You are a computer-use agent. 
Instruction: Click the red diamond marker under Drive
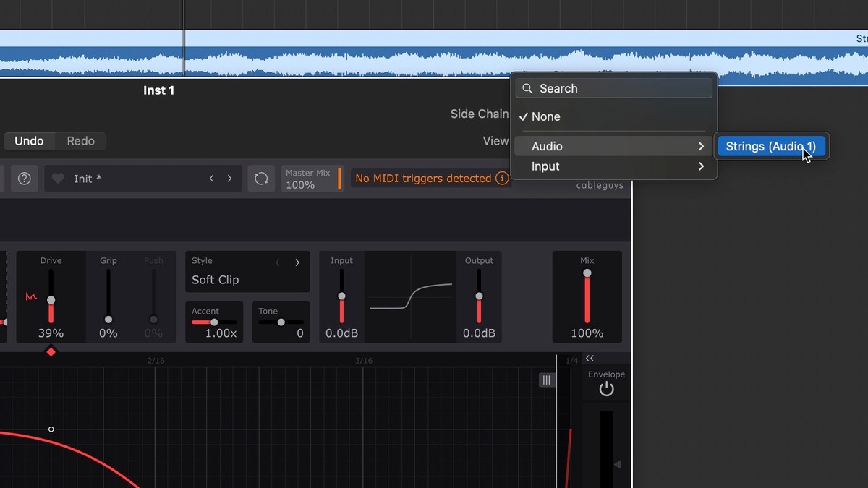(51, 352)
